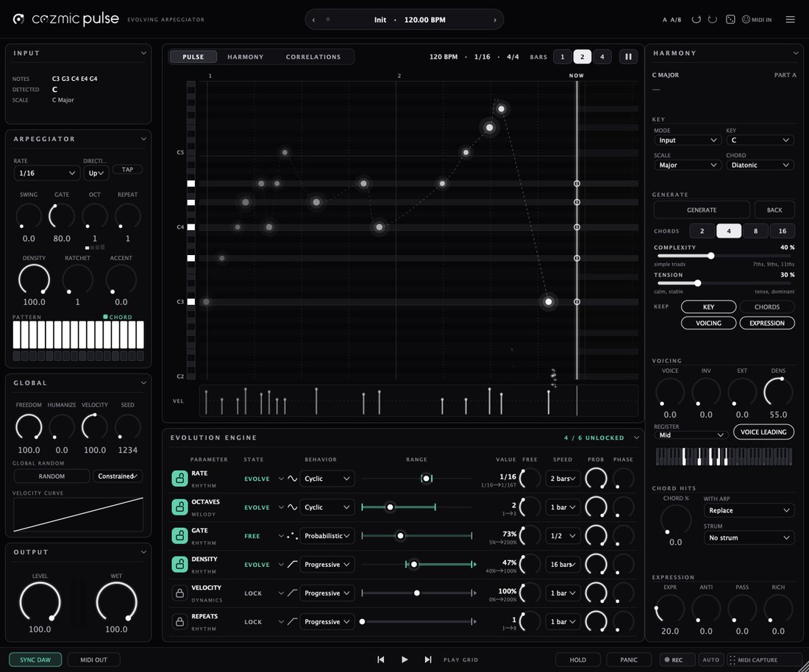809x672 pixels.
Task: Go to previous preset with left arrow
Action: (314, 20)
